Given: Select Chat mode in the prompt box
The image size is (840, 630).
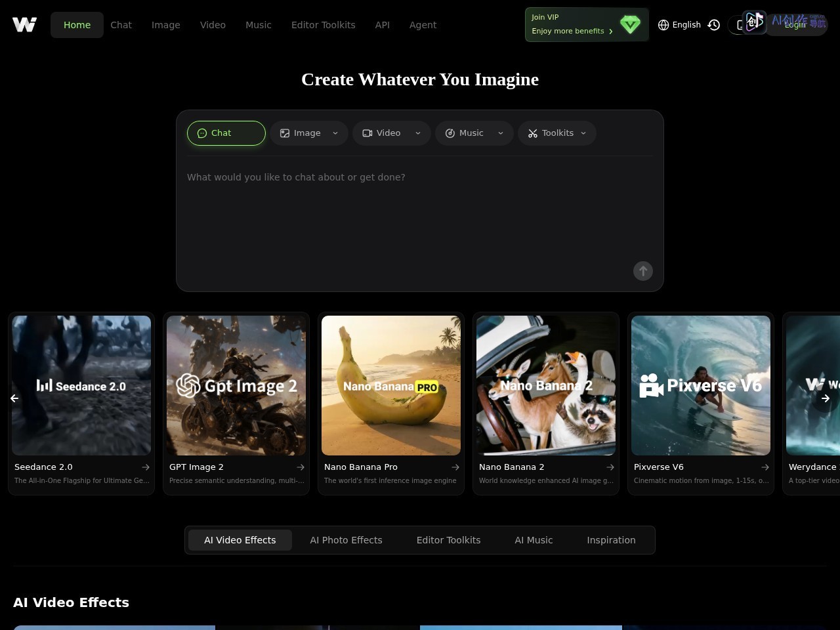Looking at the screenshot, I should pyautogui.click(x=226, y=133).
